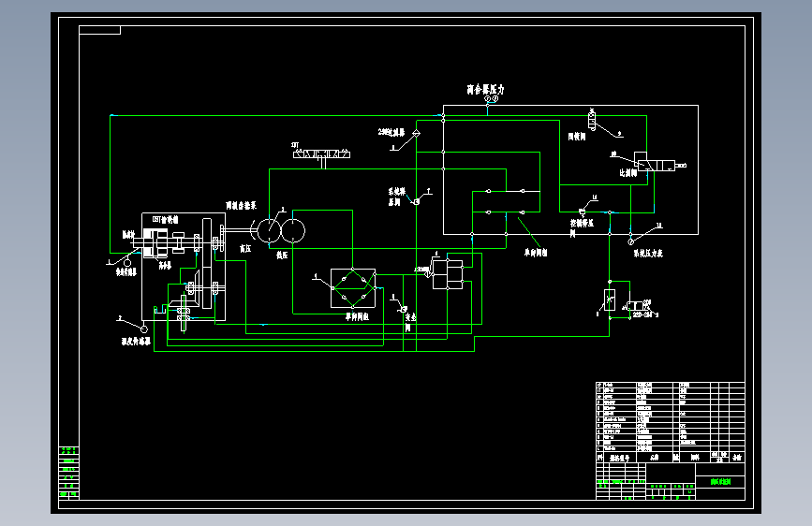The image size is (812, 526).
Task: Click the 系统压力表 label
Action: point(648,253)
